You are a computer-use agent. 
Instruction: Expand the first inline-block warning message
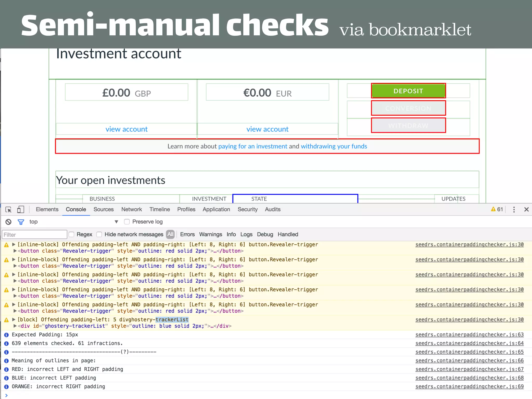pos(14,244)
